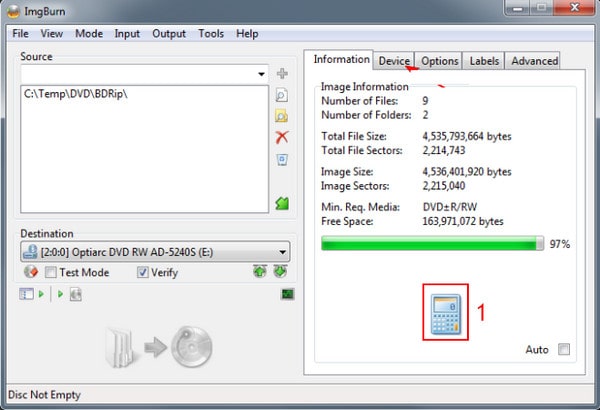Clear source list with recycle bin icon
This screenshot has width=600, height=410.
(282, 159)
